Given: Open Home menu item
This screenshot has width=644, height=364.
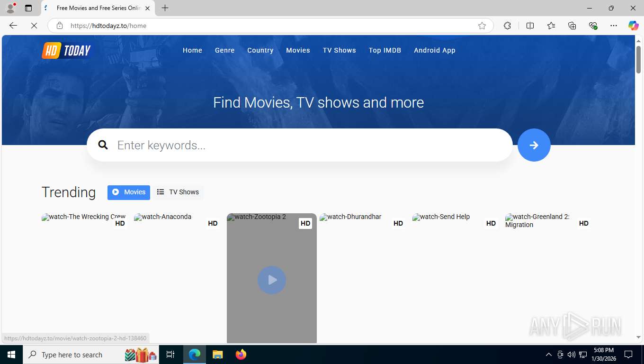Looking at the screenshot, I should point(192,50).
